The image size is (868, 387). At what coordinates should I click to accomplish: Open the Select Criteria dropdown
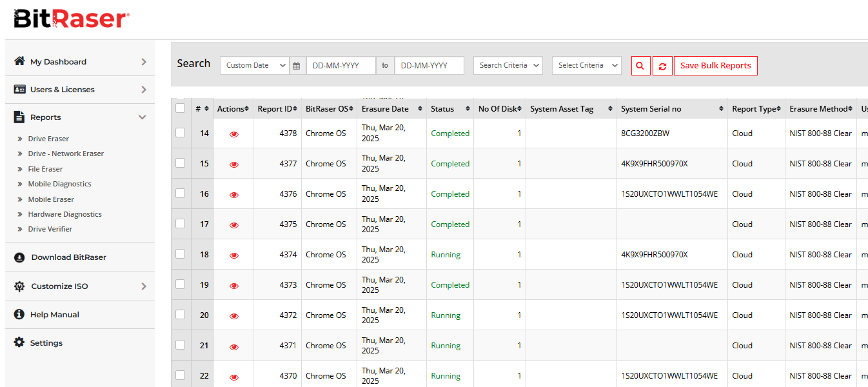587,66
